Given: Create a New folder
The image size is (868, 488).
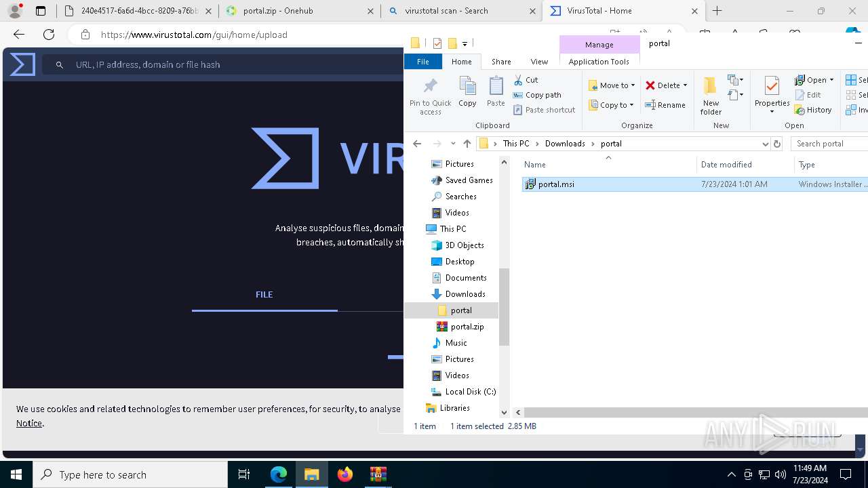Looking at the screenshot, I should (x=711, y=95).
